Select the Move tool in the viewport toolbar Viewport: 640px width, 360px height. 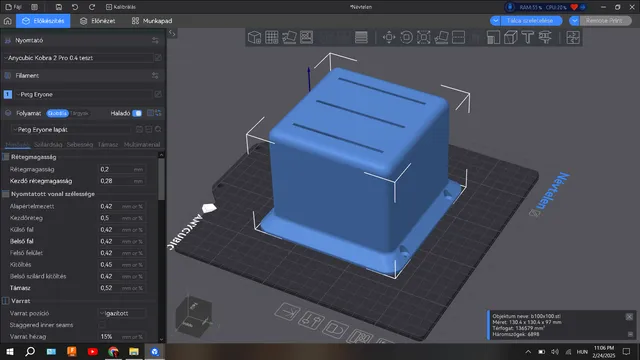pyautogui.click(x=389, y=38)
